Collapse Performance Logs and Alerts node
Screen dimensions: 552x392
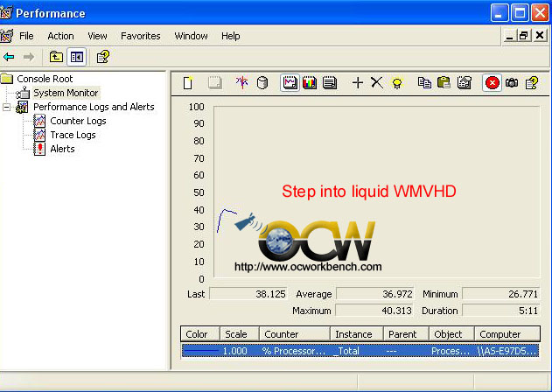[x=7, y=107]
